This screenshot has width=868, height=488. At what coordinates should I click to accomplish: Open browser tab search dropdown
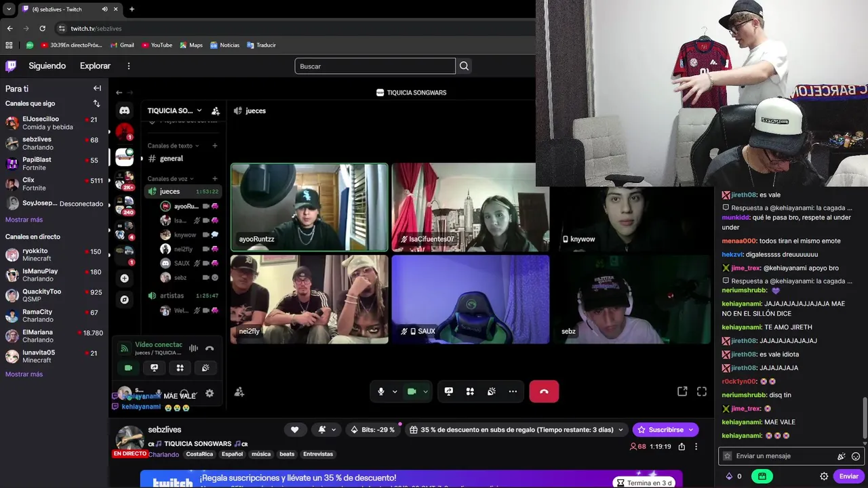(x=9, y=9)
